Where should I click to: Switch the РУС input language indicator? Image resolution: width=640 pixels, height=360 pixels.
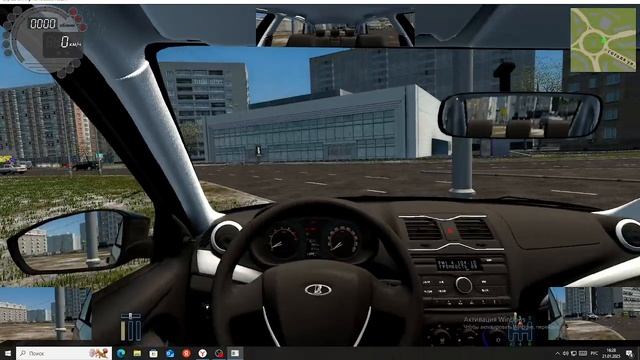pyautogui.click(x=594, y=353)
